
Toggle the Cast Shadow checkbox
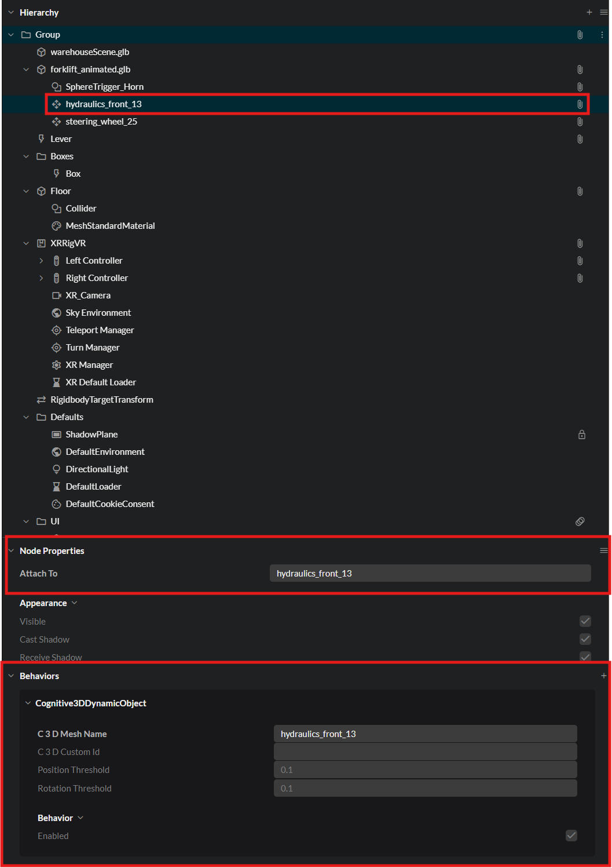pos(585,639)
